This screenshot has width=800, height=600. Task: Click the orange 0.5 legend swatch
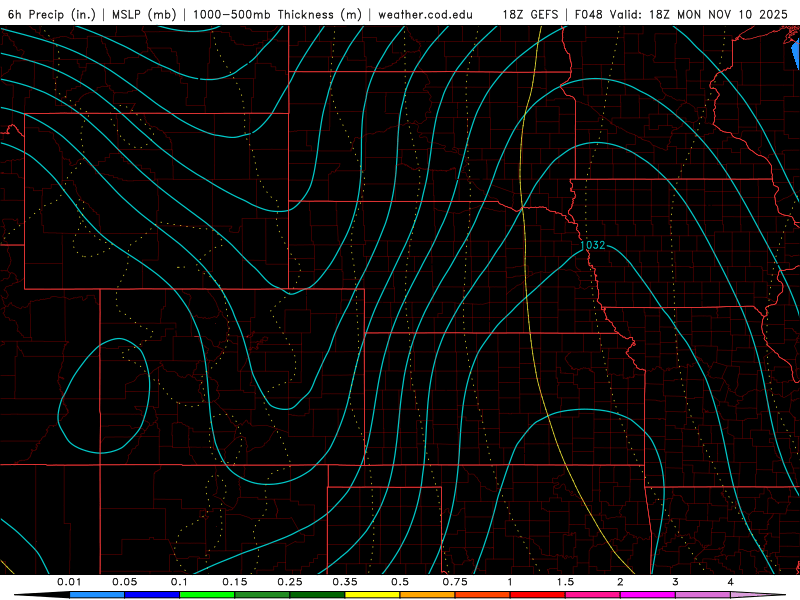pyautogui.click(x=428, y=595)
